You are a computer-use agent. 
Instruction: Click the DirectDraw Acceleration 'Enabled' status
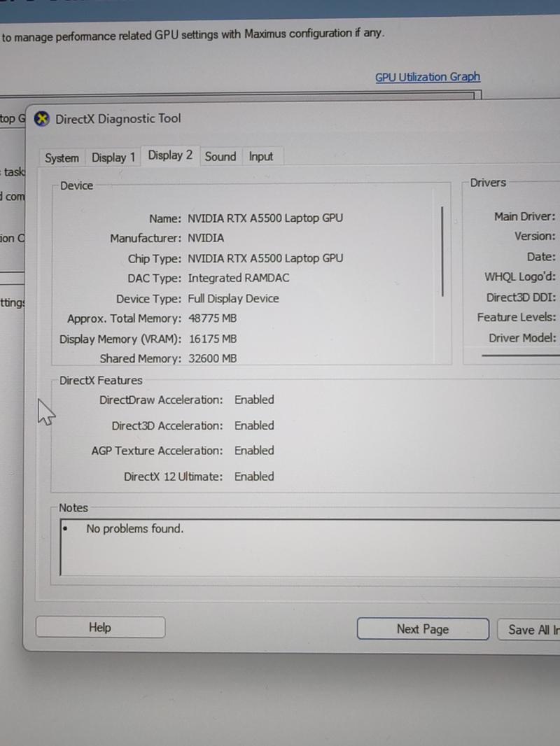[254, 400]
